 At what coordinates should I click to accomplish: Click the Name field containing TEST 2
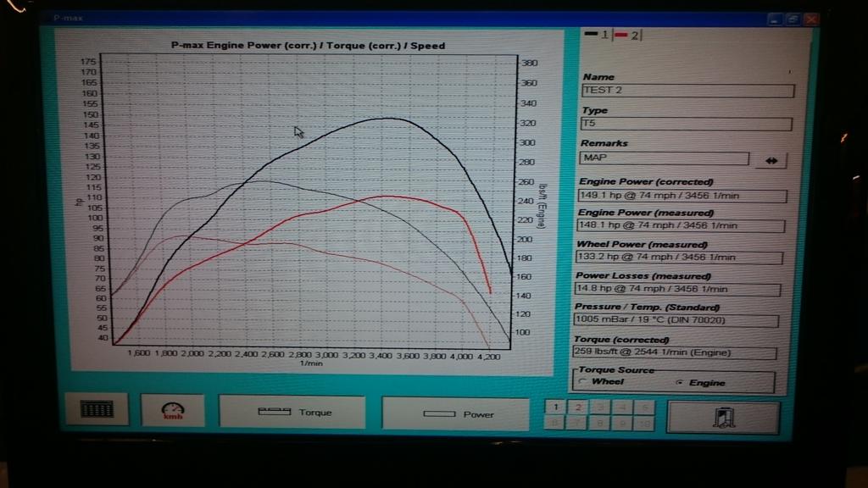(687, 90)
